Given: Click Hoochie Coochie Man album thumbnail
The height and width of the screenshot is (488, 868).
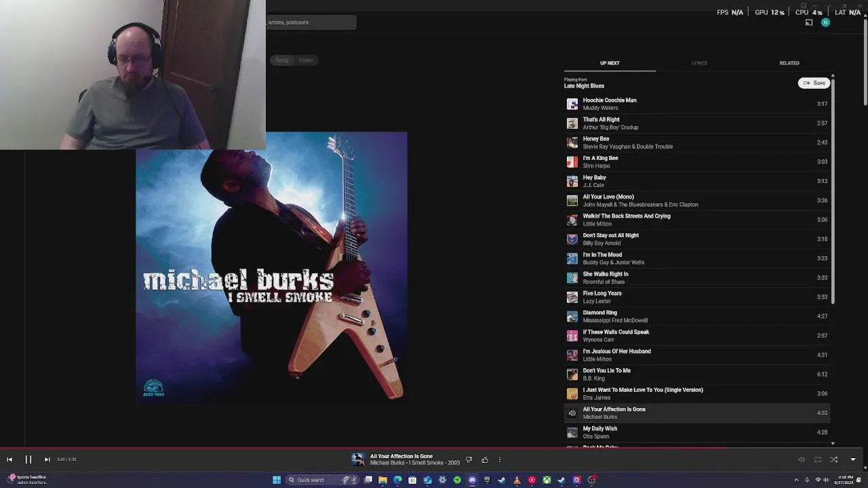Looking at the screenshot, I should (x=572, y=104).
